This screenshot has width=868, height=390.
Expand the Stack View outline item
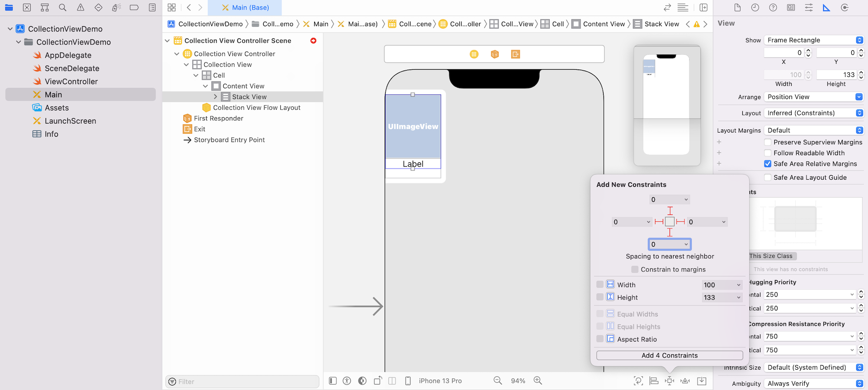coord(215,97)
